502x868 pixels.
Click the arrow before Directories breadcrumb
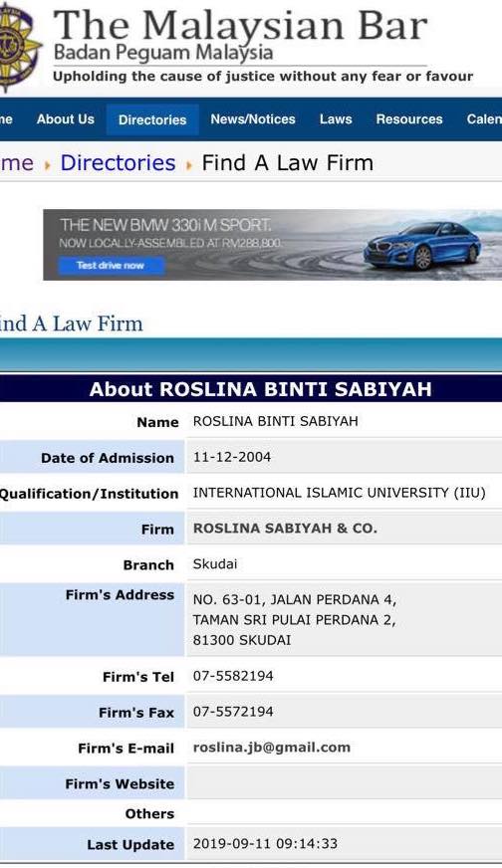click(47, 164)
